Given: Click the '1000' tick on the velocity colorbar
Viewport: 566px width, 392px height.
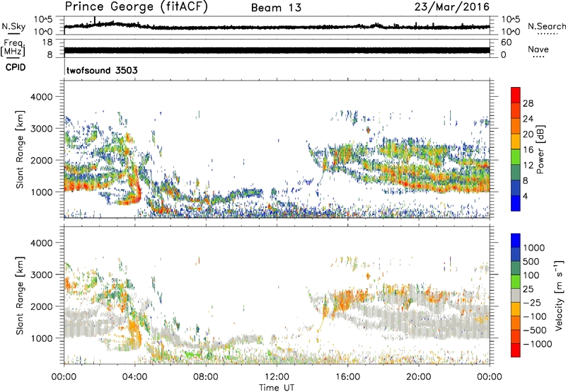Looking at the screenshot, I should [x=534, y=248].
